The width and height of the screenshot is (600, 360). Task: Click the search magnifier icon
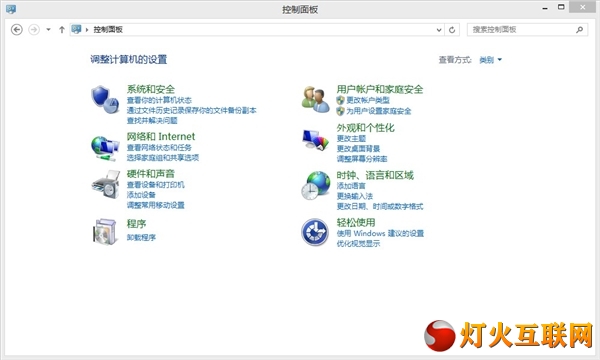[580, 29]
